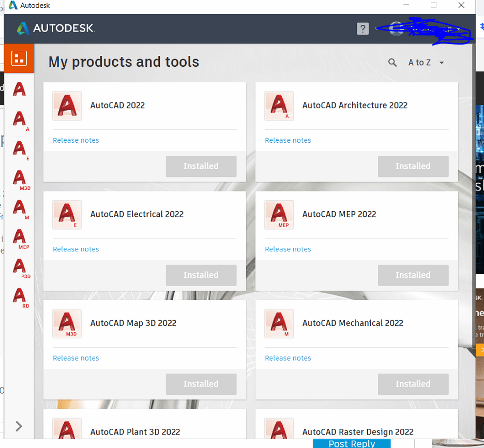Viewport: 484px width, 448px height.
Task: Click the AutoCAD Map 3D 2022 card icon
Action: (x=67, y=323)
